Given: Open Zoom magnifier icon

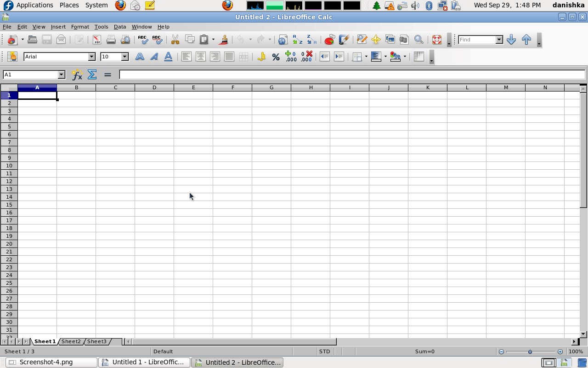Looking at the screenshot, I should pos(418,40).
